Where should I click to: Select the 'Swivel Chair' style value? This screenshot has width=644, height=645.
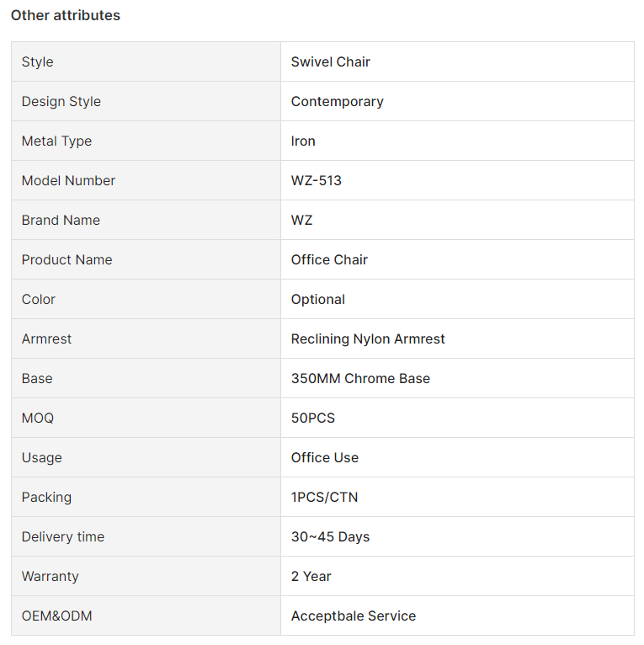[331, 61]
